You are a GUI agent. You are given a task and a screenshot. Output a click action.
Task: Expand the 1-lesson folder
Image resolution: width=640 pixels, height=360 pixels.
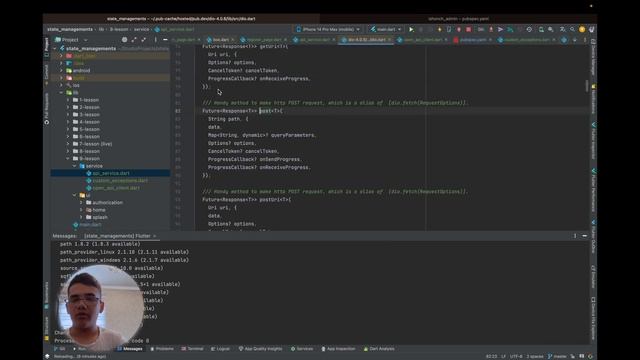(68, 100)
